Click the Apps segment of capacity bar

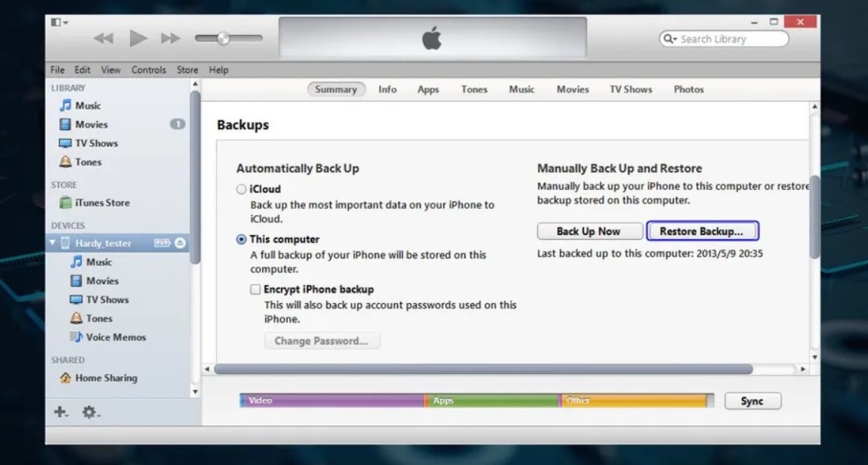(x=493, y=400)
